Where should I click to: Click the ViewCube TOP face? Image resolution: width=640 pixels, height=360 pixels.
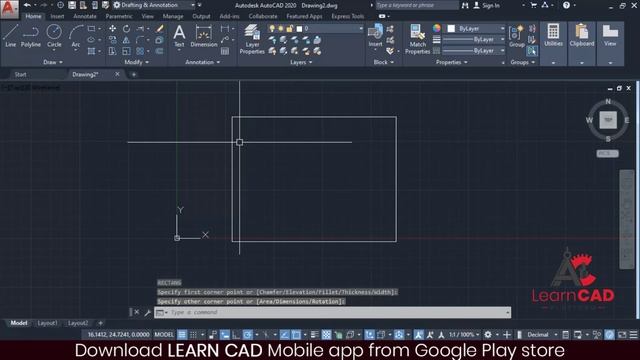(608, 120)
